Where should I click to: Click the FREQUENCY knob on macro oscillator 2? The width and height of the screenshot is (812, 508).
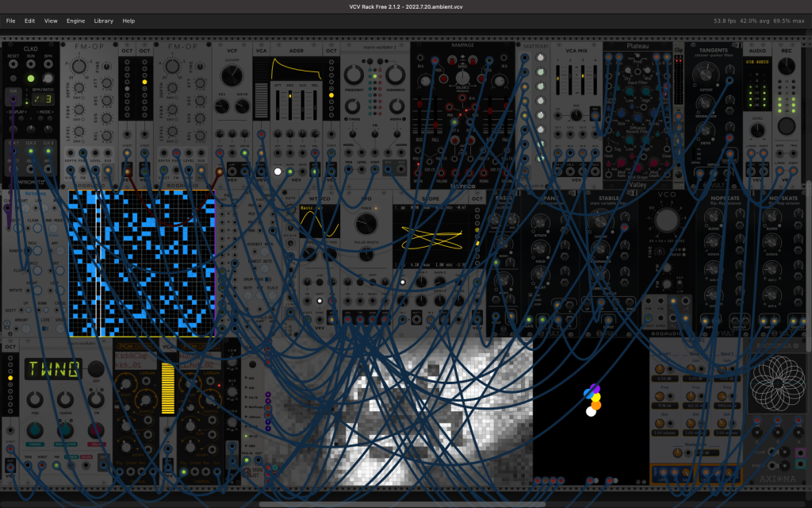click(x=354, y=75)
